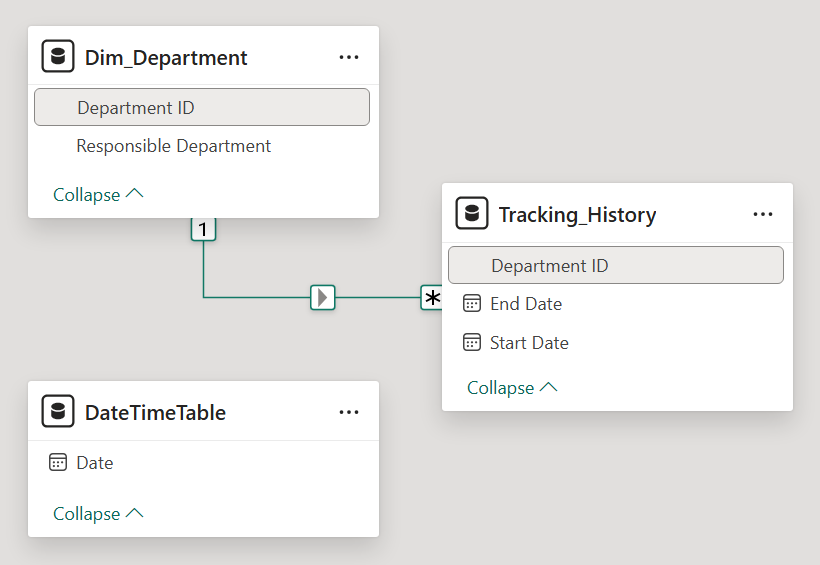Click the one-side cardinality marker
This screenshot has width=820, height=565.
[x=203, y=229]
